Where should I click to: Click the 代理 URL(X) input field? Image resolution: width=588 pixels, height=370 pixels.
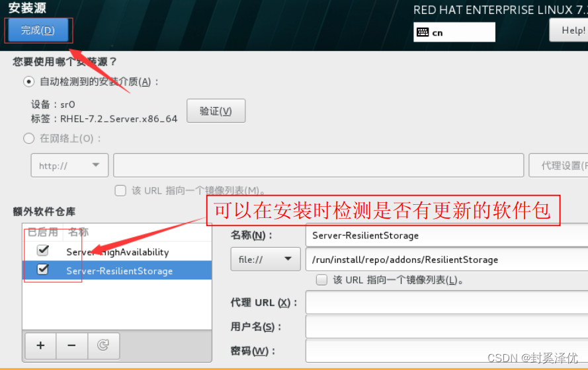(447, 303)
